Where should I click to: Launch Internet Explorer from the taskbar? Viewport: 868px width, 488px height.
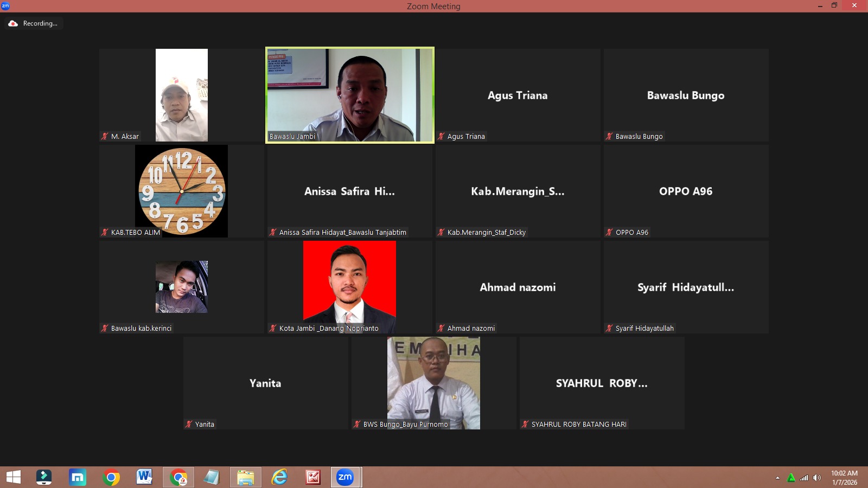[x=279, y=477]
